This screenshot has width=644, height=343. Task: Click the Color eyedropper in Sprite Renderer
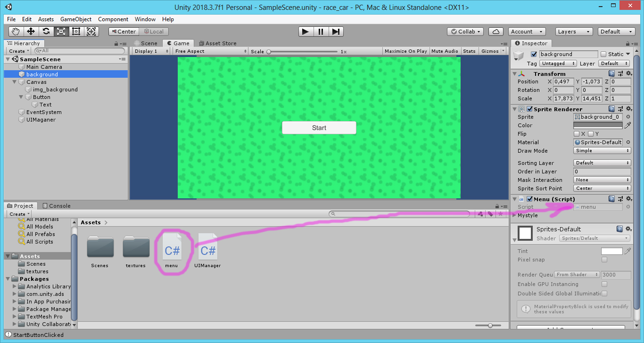coord(627,125)
